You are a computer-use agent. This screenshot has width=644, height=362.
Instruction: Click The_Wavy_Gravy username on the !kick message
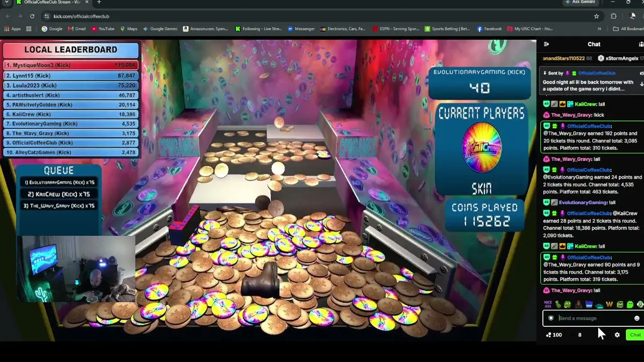click(571, 115)
